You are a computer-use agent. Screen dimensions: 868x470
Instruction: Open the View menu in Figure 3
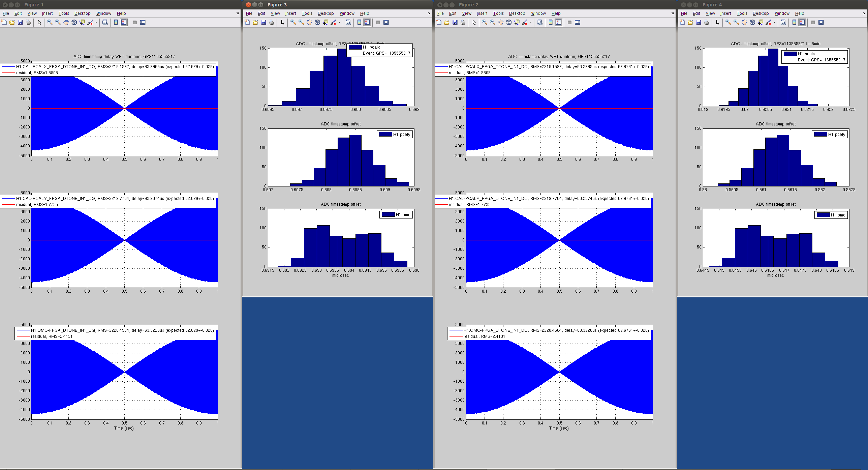point(275,13)
